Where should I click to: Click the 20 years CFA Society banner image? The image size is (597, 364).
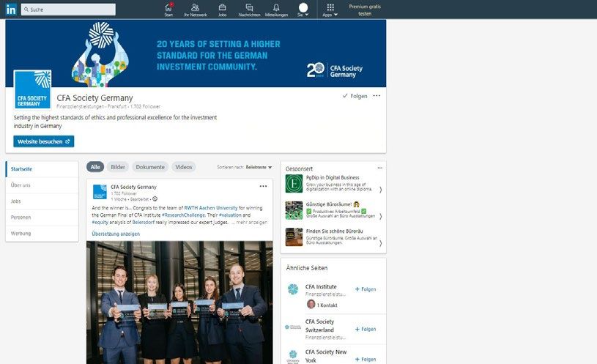(196, 53)
